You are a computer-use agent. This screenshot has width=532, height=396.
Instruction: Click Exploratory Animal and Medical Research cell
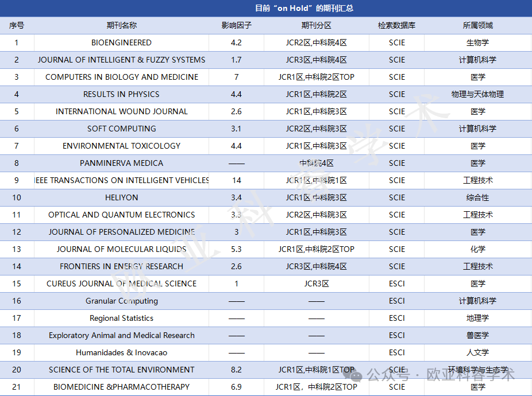pos(121,336)
